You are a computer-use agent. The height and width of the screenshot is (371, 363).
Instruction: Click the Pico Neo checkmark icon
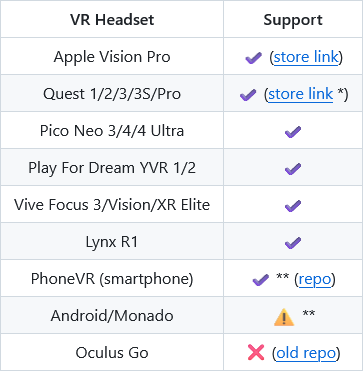pyautogui.click(x=293, y=132)
